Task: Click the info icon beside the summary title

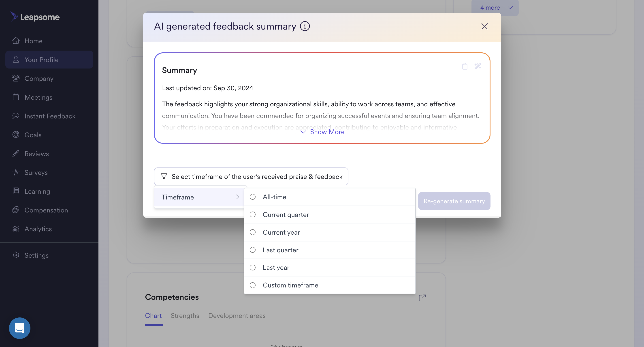Action: pyautogui.click(x=305, y=26)
